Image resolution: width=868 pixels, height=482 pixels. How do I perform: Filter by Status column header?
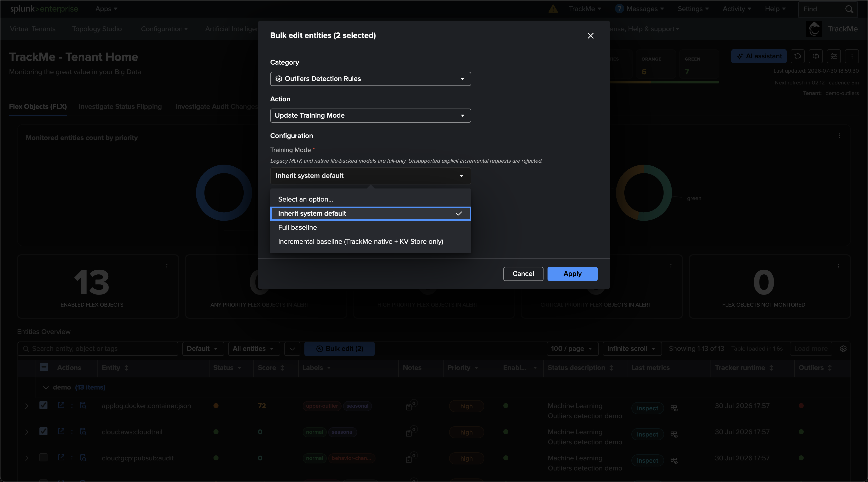click(227, 368)
